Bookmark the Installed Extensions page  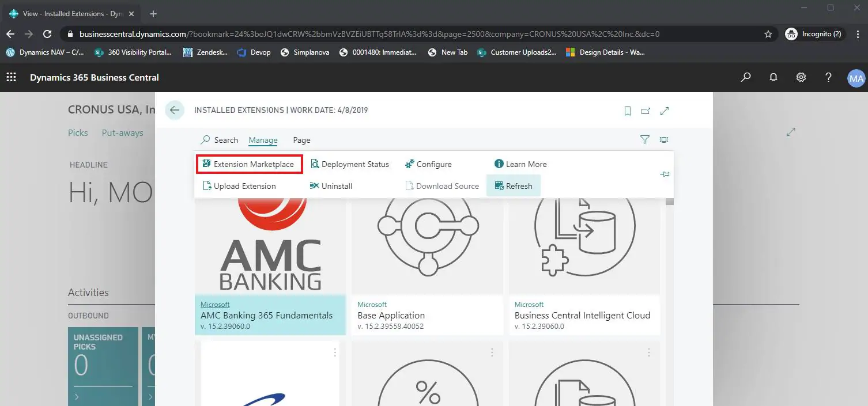(628, 111)
